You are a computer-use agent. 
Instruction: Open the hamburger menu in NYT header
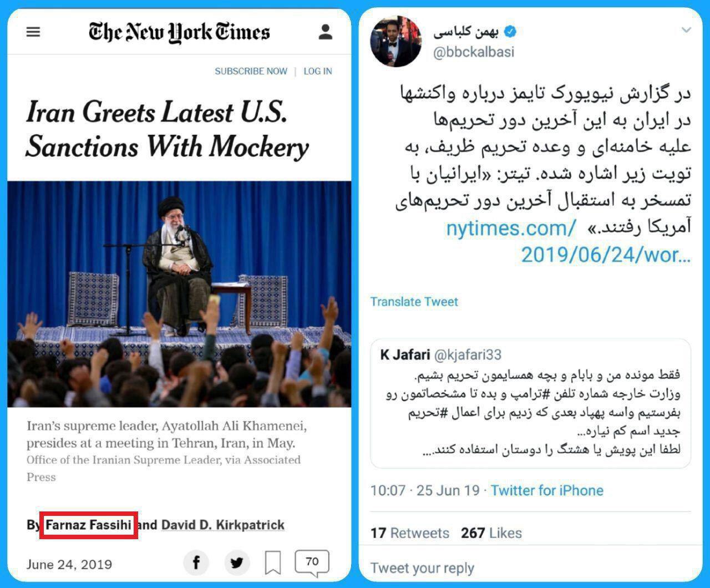33,32
